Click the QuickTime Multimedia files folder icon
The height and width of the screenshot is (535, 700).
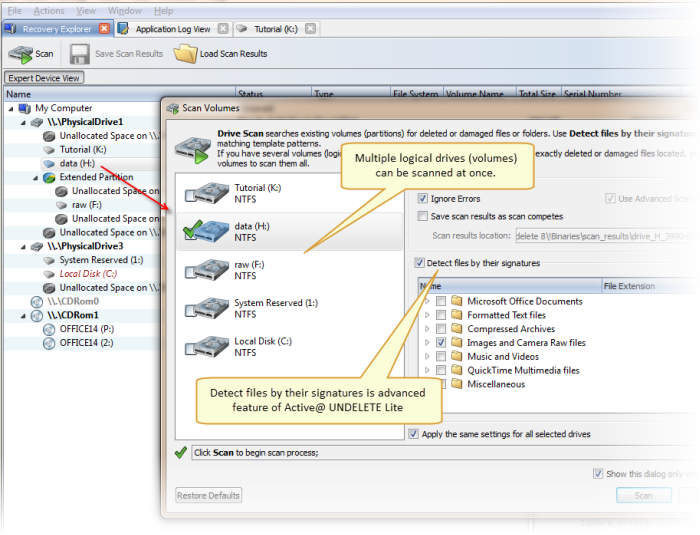pyautogui.click(x=456, y=370)
